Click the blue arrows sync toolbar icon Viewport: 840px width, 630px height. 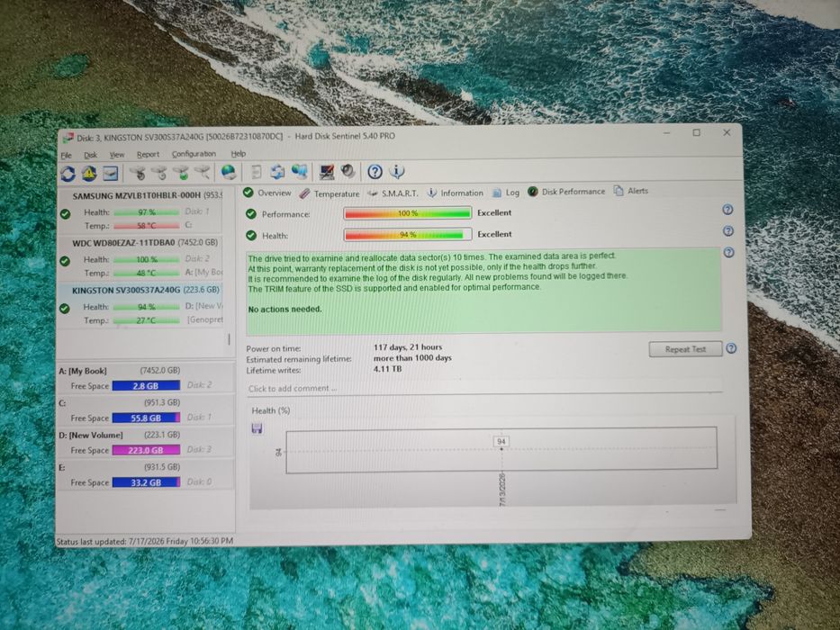(x=277, y=172)
